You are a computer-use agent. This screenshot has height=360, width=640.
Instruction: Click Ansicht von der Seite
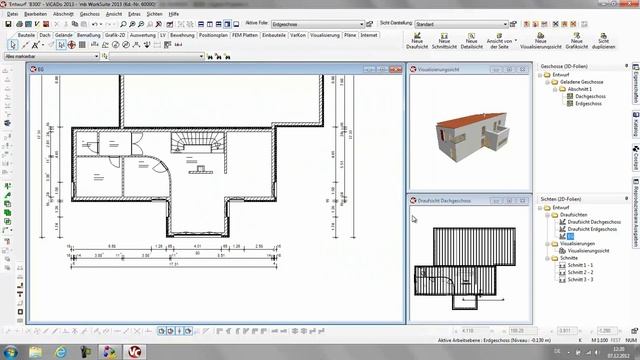(x=499, y=41)
